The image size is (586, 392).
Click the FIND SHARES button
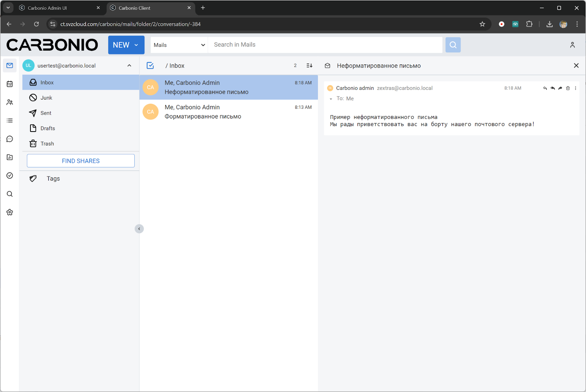(x=81, y=161)
